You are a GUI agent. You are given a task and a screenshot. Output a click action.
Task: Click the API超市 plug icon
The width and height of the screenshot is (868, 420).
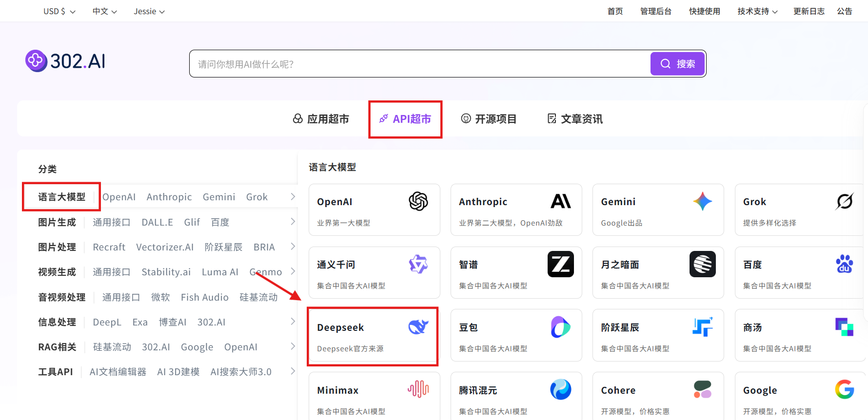point(384,119)
